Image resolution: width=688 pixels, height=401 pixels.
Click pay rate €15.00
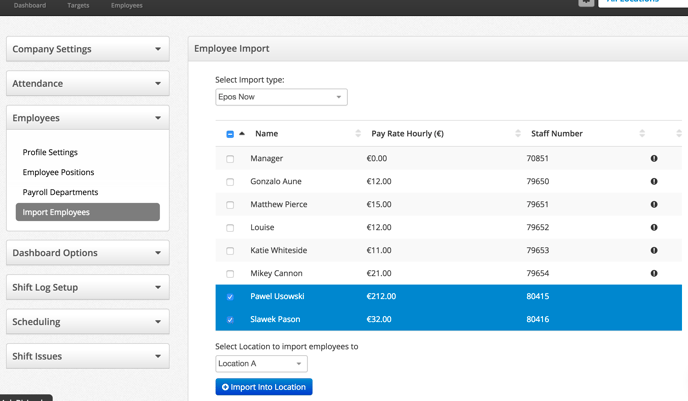pyautogui.click(x=379, y=204)
